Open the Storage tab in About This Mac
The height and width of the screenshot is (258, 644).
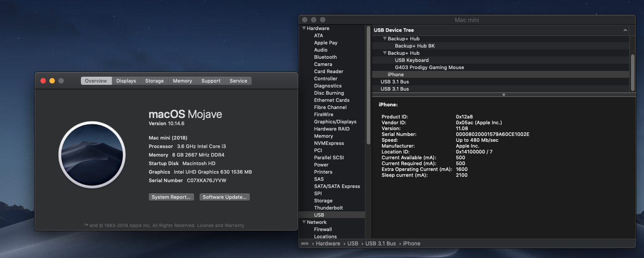point(154,81)
